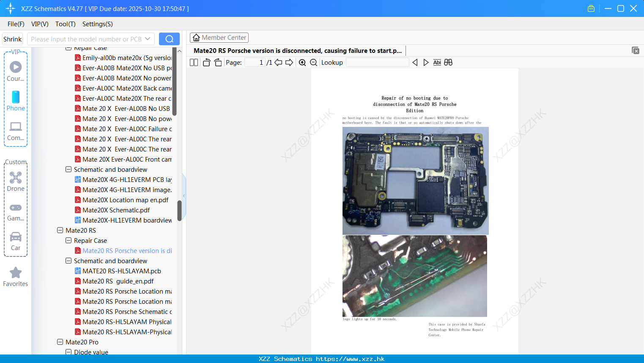The width and height of the screenshot is (644, 363).
Task: Go to next page arrow
Action: pyautogui.click(x=289, y=63)
